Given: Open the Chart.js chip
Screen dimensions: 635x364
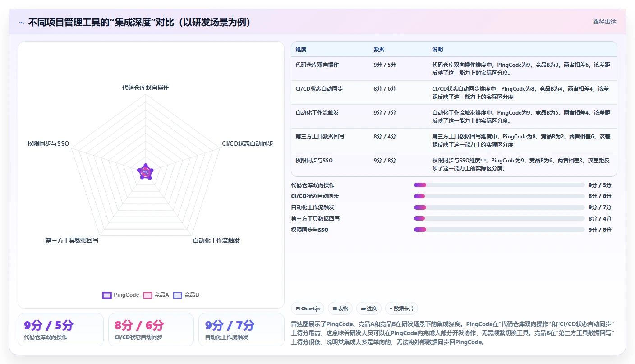Looking at the screenshot, I should 308,309.
